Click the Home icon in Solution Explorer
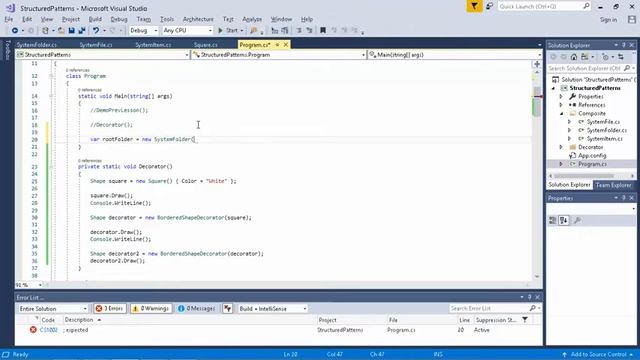 pos(574,57)
